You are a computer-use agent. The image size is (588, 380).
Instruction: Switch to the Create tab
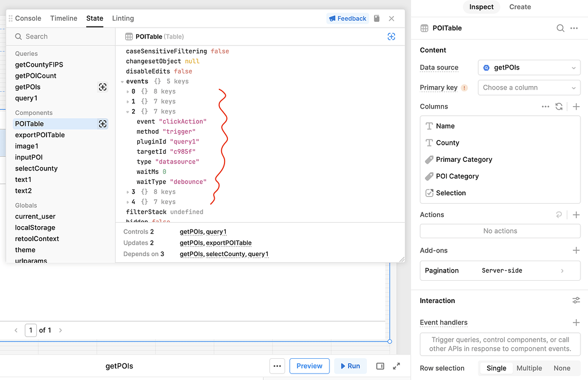point(520,7)
